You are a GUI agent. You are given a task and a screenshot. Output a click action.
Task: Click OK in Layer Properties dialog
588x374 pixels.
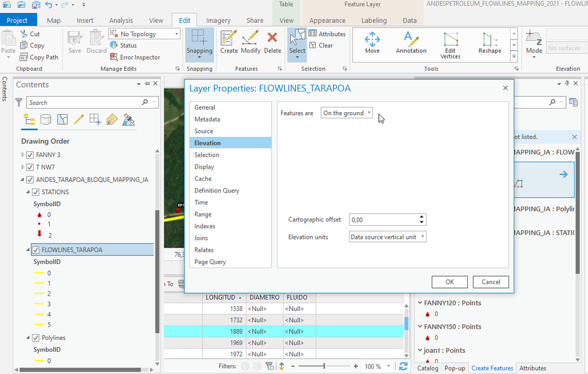point(450,282)
